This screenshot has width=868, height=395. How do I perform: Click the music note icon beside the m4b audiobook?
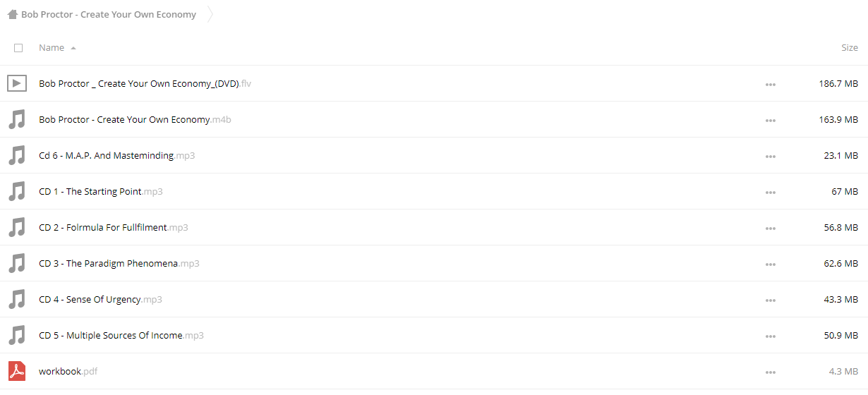tap(17, 119)
